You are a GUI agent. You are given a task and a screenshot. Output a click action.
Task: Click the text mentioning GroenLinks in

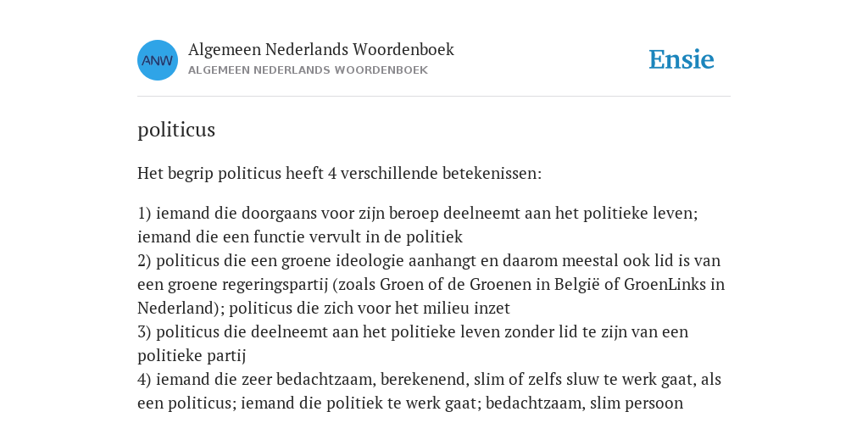point(674,285)
